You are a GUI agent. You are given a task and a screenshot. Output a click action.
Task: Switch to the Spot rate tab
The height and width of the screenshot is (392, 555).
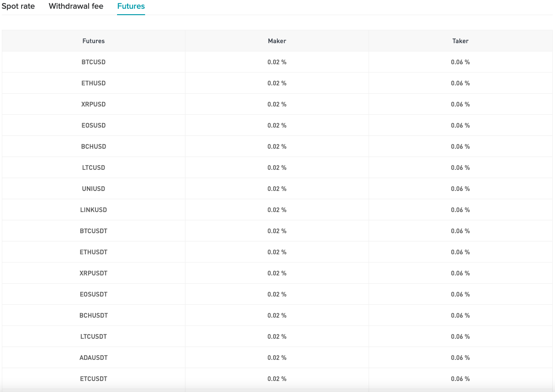18,6
